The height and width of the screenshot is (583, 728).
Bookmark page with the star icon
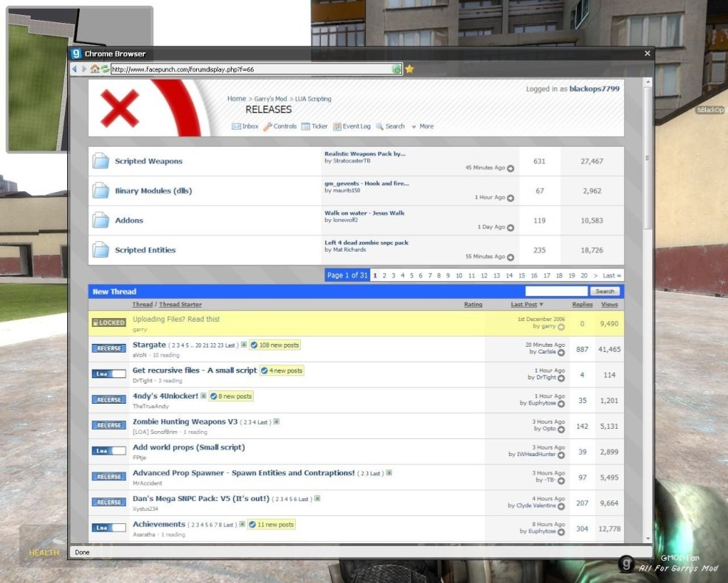point(409,69)
